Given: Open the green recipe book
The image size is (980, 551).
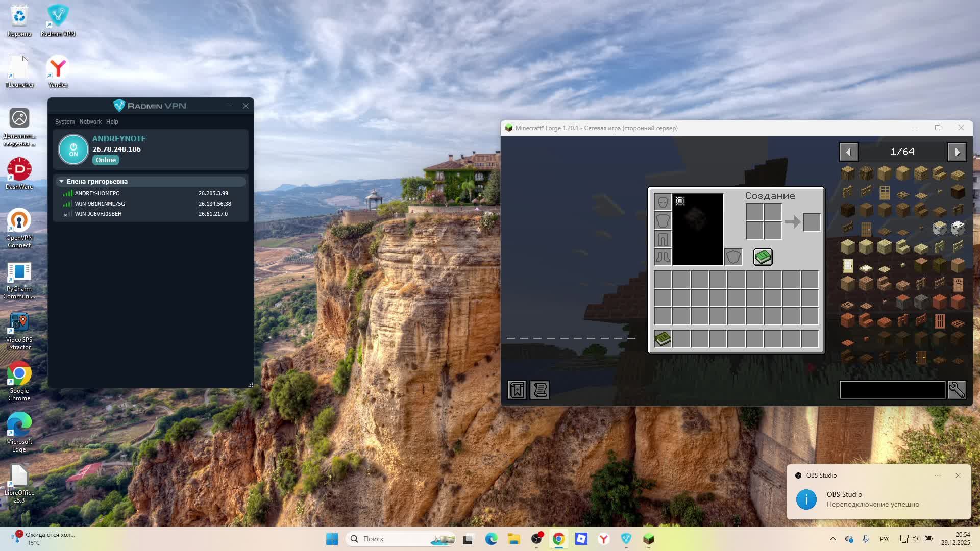Looking at the screenshot, I should [x=763, y=257].
